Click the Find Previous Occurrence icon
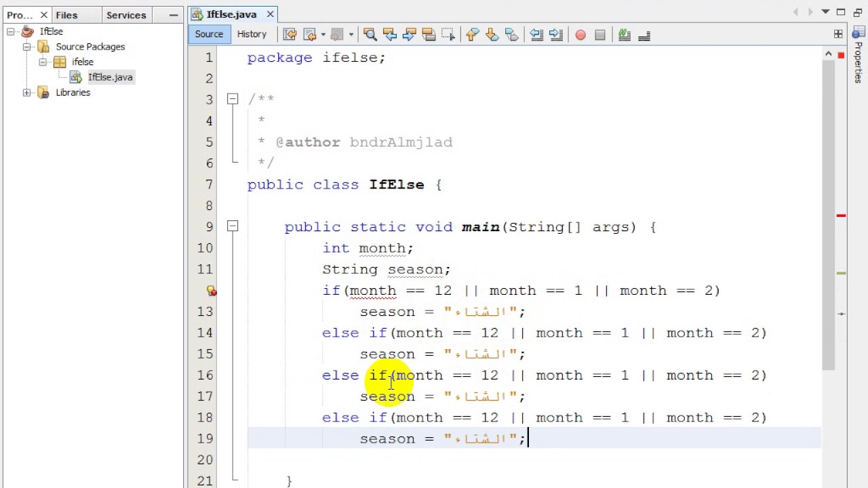The height and width of the screenshot is (488, 868). click(389, 35)
